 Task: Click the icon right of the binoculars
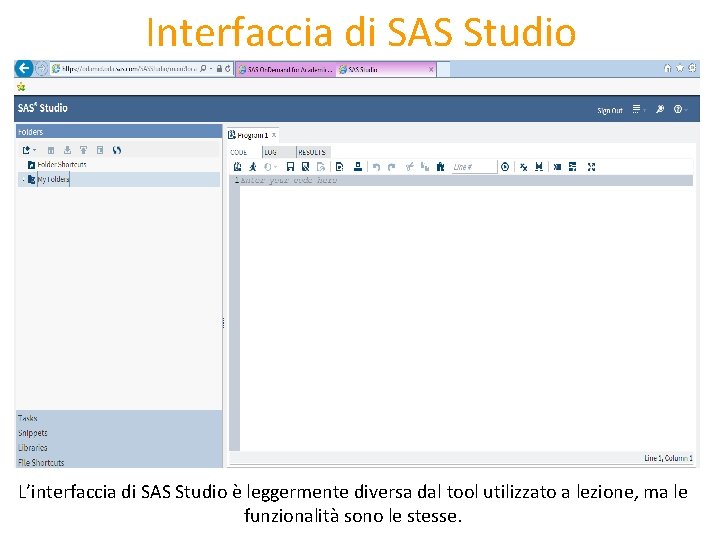(557, 167)
